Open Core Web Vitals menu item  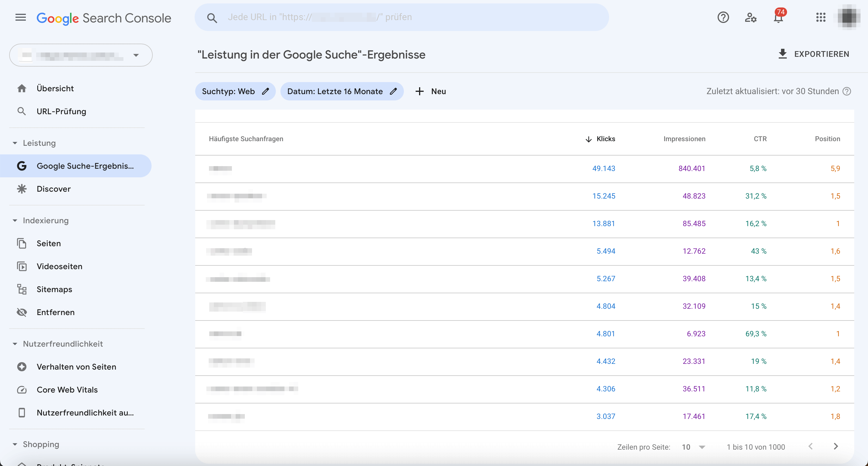[x=67, y=389]
